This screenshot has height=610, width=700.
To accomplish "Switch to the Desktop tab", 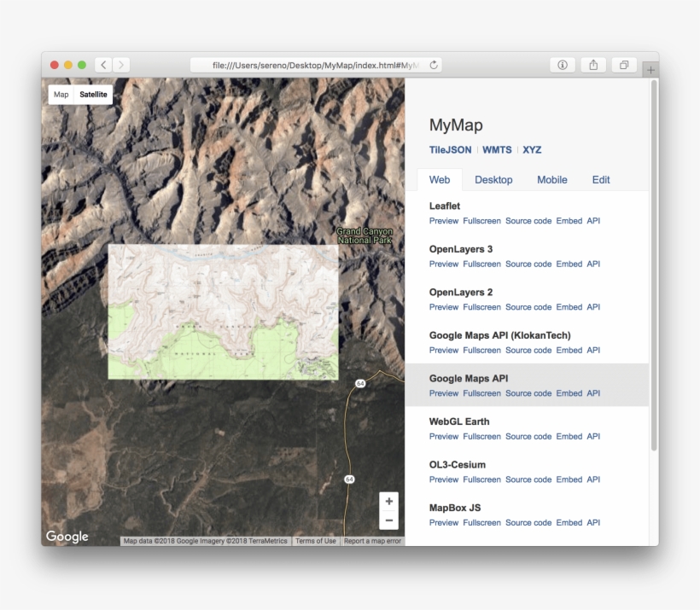I will (493, 180).
